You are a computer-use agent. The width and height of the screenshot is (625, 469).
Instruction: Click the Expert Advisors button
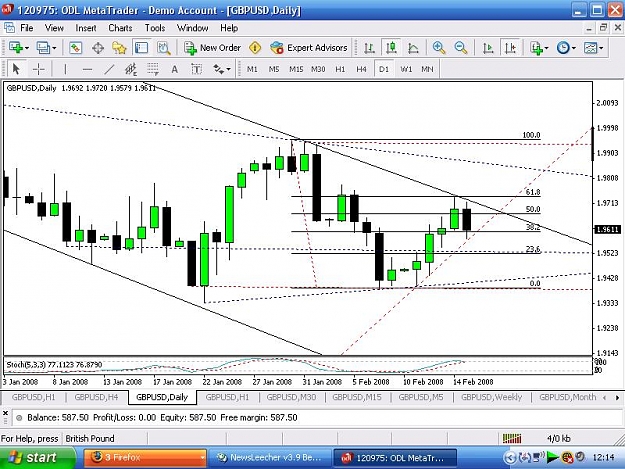coord(309,48)
